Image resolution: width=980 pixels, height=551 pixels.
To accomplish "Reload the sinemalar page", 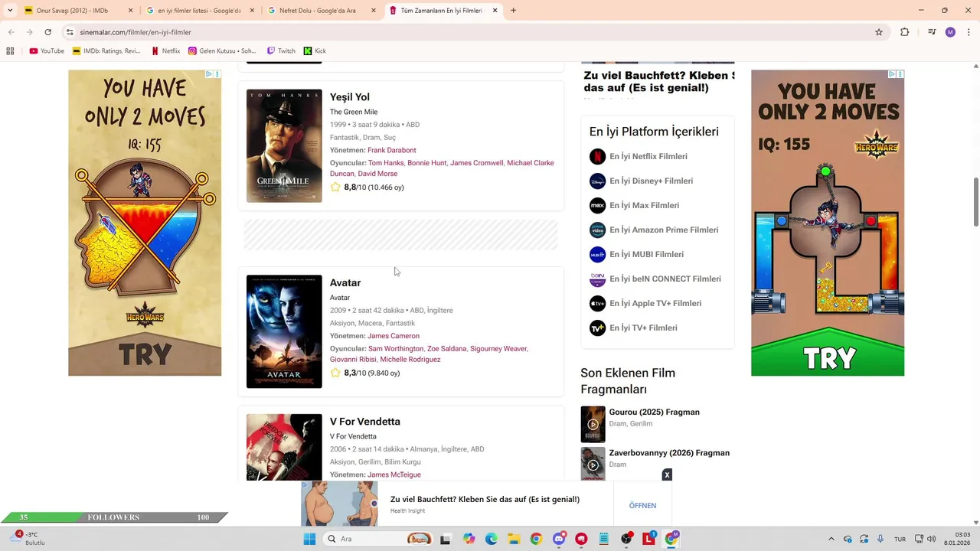I will [47, 32].
